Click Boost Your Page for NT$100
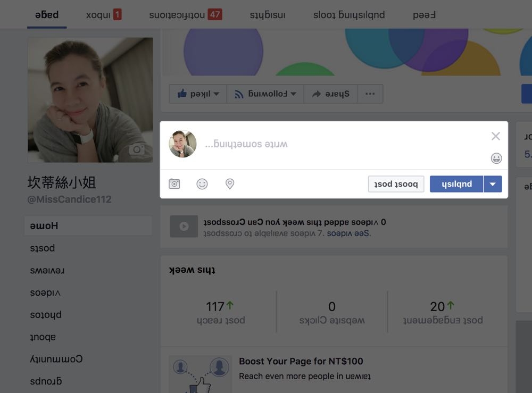Image resolution: width=532 pixels, height=393 pixels. tap(301, 361)
